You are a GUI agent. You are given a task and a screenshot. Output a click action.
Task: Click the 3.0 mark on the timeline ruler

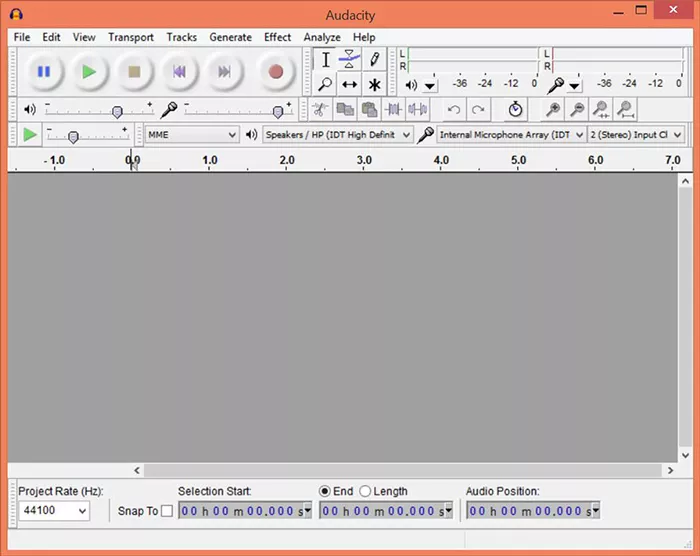(x=364, y=160)
